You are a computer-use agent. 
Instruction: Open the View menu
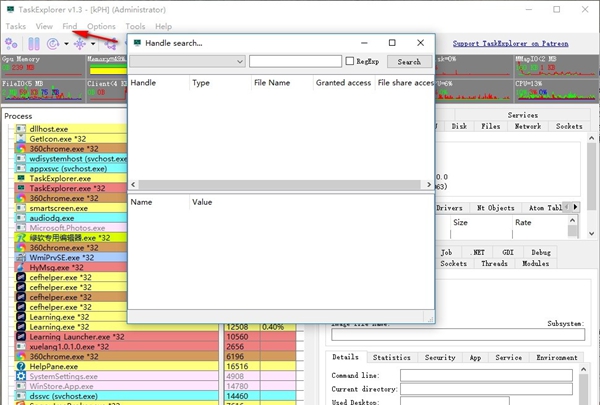pyautogui.click(x=44, y=26)
